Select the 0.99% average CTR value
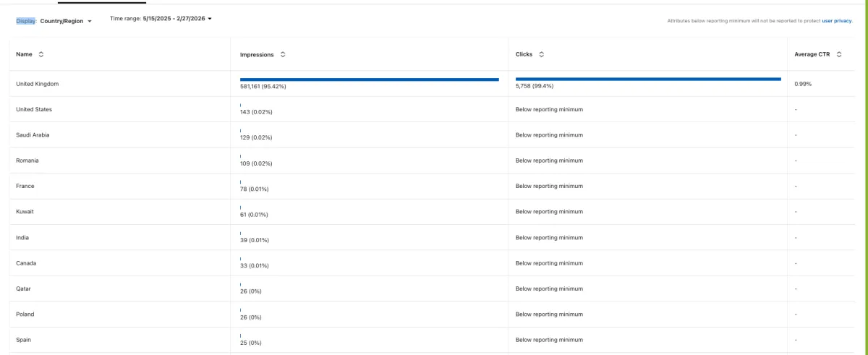This screenshot has height=355, width=868. [803, 84]
